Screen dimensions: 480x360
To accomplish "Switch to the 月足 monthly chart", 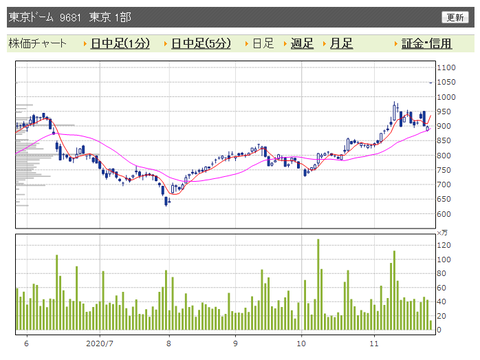I will (x=341, y=44).
